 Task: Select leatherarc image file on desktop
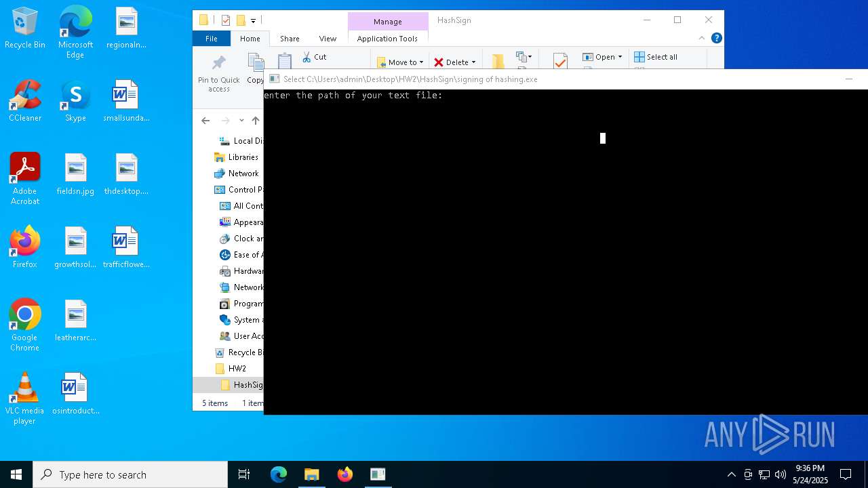tap(75, 321)
